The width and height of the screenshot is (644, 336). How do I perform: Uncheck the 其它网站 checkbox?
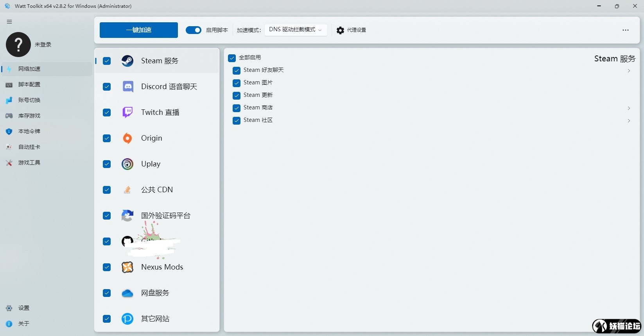tap(107, 319)
